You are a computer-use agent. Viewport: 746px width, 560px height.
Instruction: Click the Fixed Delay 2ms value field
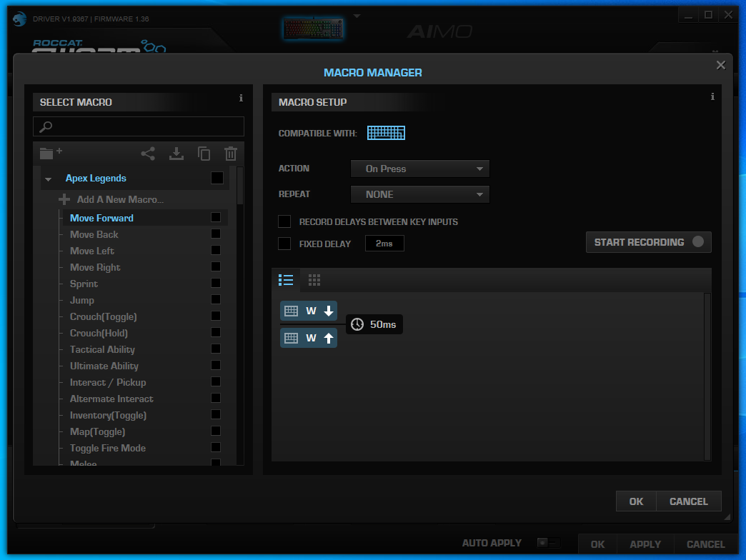(384, 244)
